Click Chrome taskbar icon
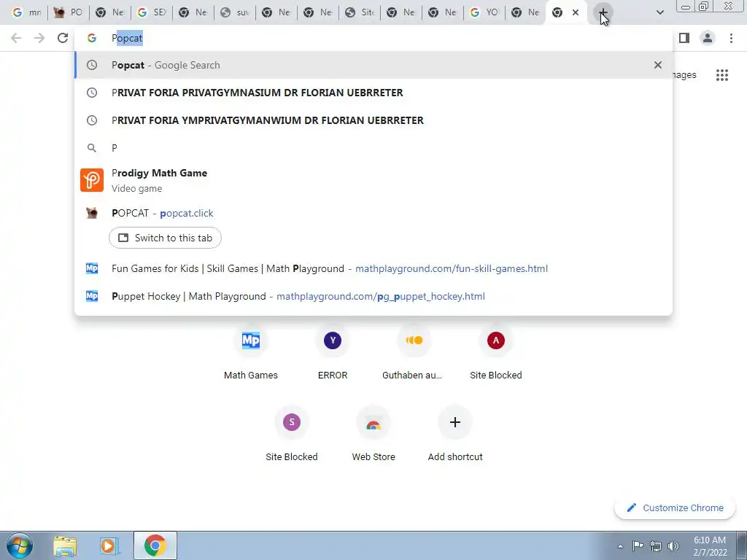 pyautogui.click(x=155, y=545)
